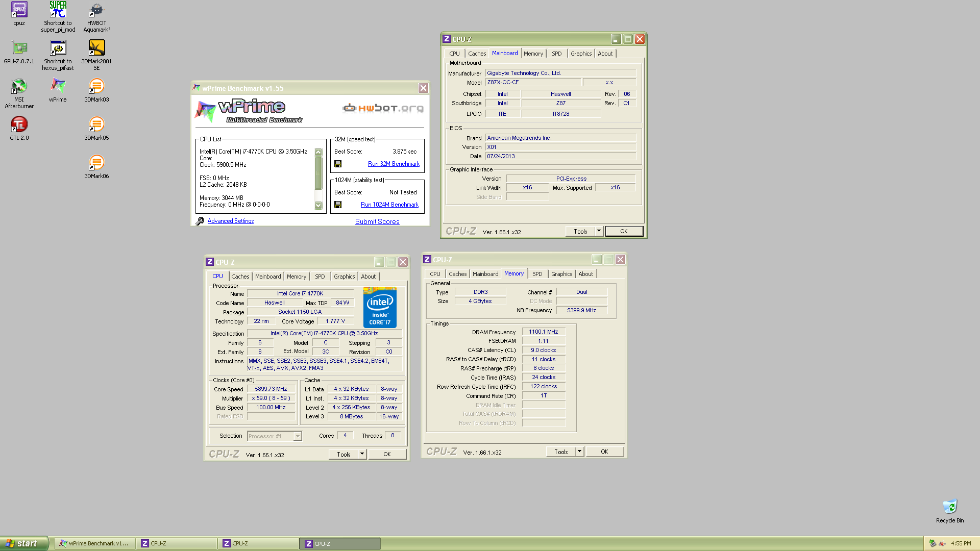This screenshot has width=980, height=551.
Task: Click OK in Mainboard CPU-Z window
Action: pos(624,232)
